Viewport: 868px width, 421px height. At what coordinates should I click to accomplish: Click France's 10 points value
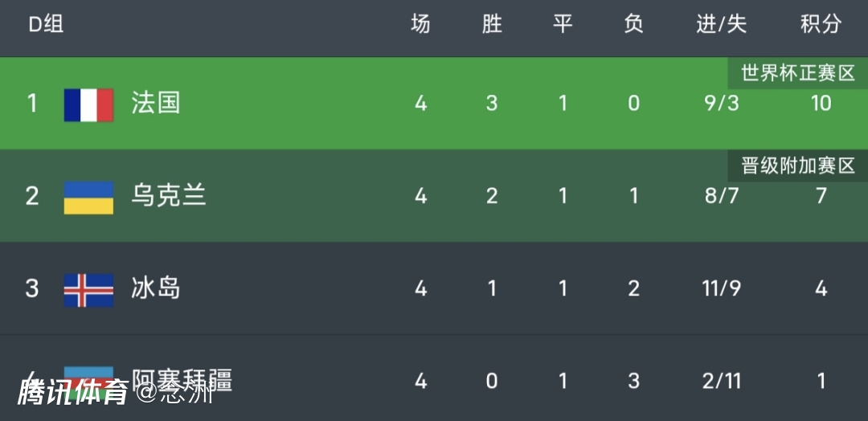[x=821, y=104]
